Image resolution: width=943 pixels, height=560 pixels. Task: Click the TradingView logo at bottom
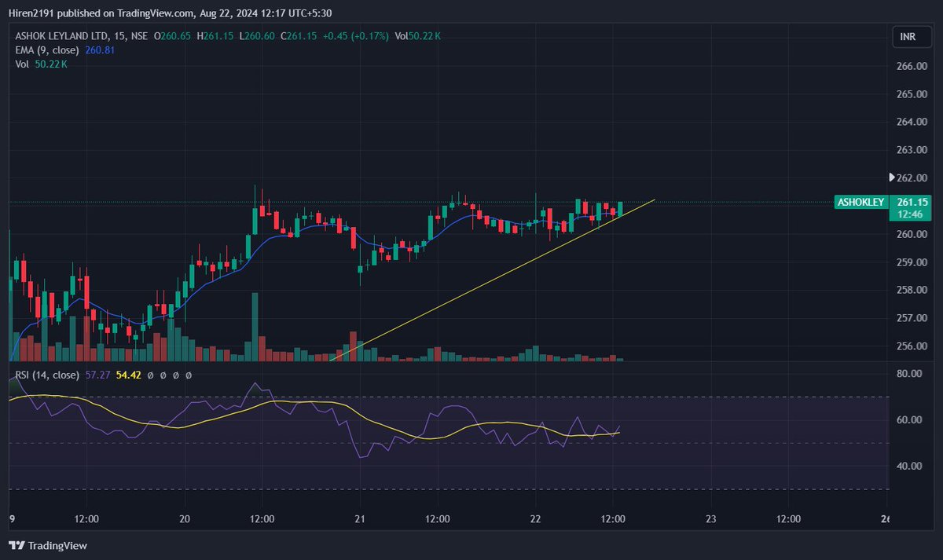(x=47, y=545)
